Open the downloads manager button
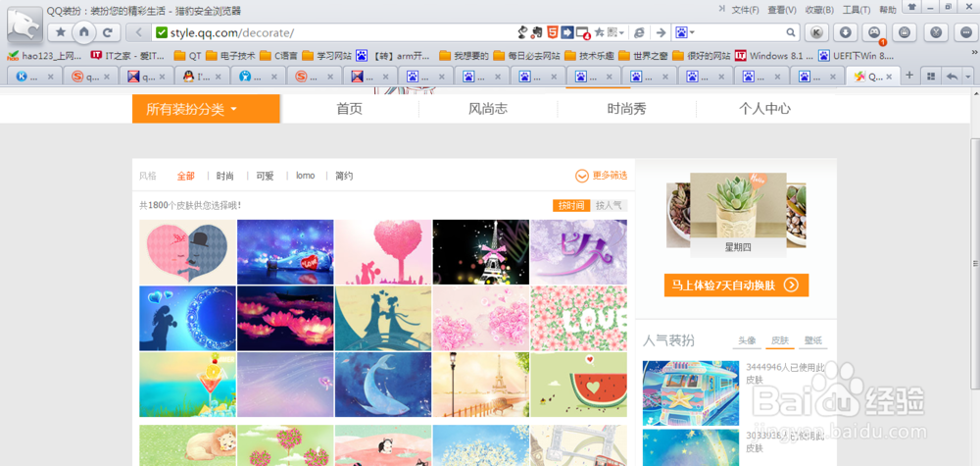 845,32
